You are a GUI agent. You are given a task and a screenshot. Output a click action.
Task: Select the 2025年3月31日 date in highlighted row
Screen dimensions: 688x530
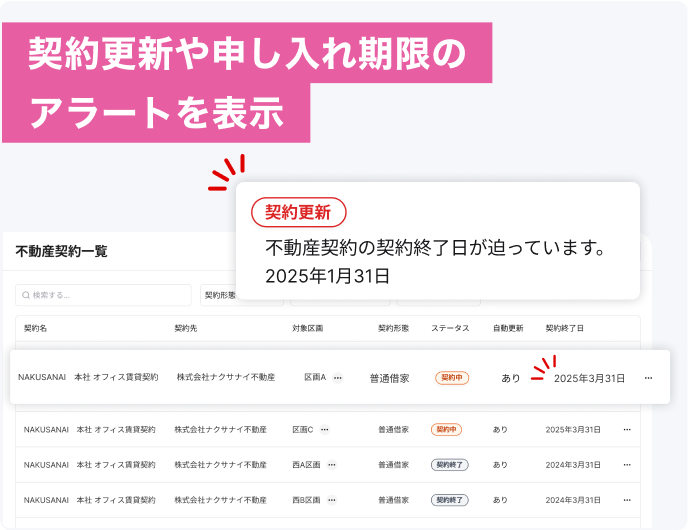click(589, 378)
